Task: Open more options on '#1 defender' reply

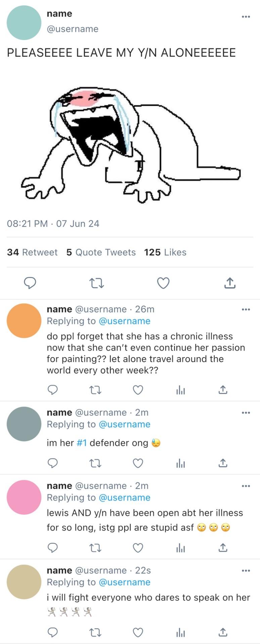Action: [x=246, y=413]
